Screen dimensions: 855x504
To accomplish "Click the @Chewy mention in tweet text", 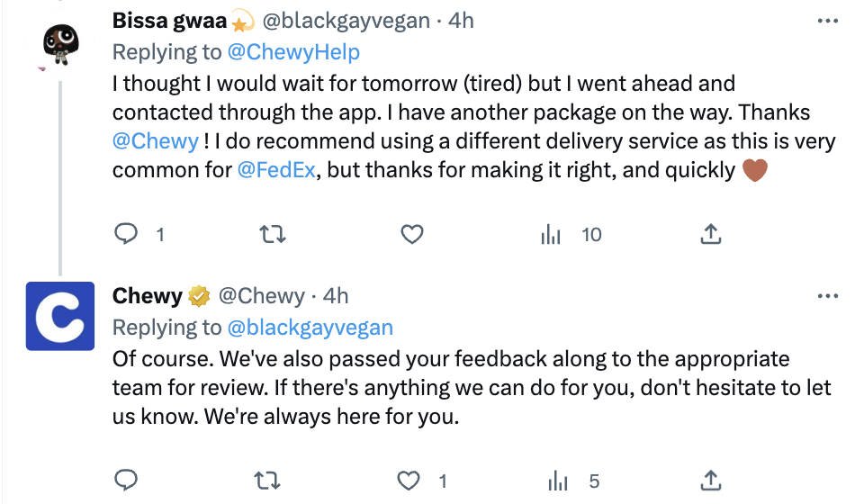I will pyautogui.click(x=156, y=141).
